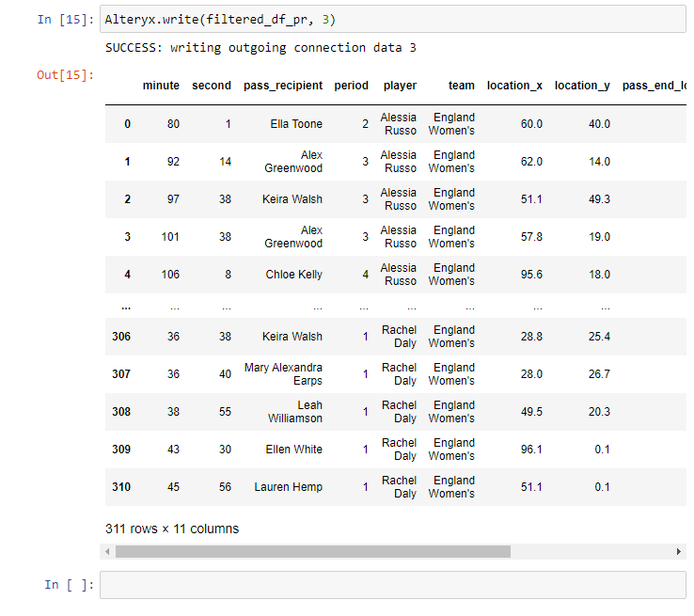The image size is (694, 616).
Task: Click the period column header
Action: coord(351,86)
